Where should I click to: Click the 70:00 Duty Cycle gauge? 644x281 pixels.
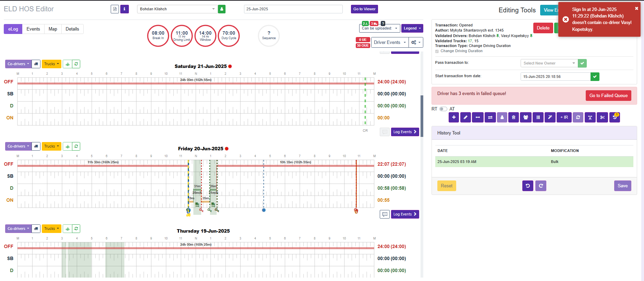tap(229, 36)
